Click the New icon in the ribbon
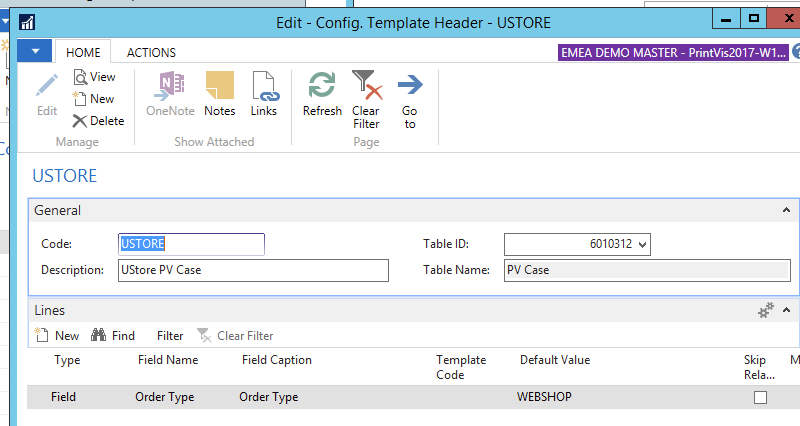This screenshot has height=426, width=800. pos(81,99)
